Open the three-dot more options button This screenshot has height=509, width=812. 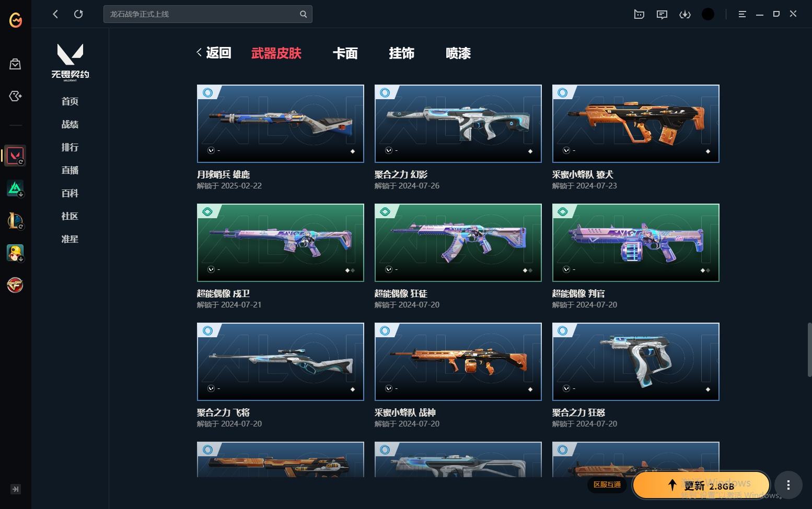coord(788,486)
